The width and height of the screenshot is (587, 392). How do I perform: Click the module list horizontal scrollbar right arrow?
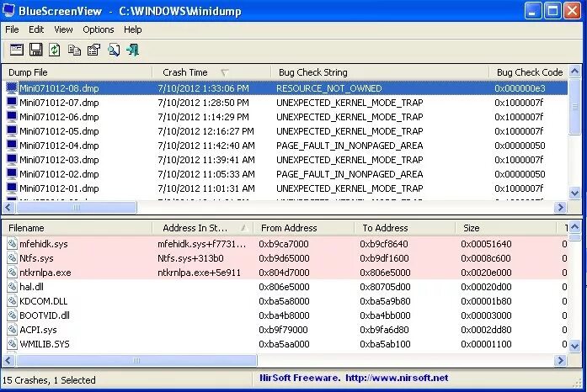[560, 360]
